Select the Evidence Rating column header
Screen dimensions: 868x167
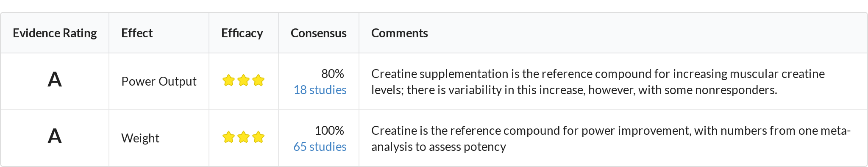coord(55,33)
